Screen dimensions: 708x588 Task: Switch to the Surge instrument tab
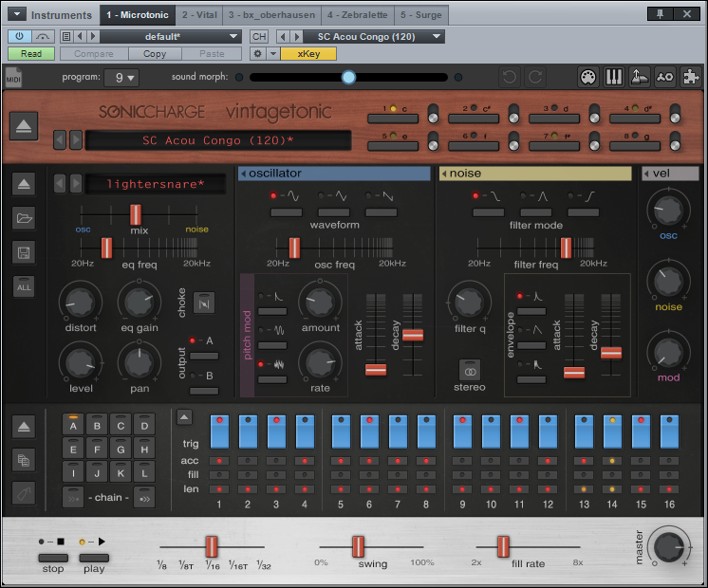(420, 14)
